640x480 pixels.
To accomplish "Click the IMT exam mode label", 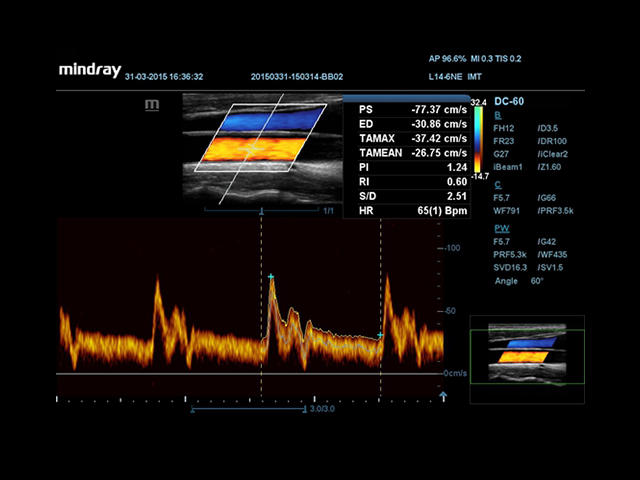I will click(474, 77).
